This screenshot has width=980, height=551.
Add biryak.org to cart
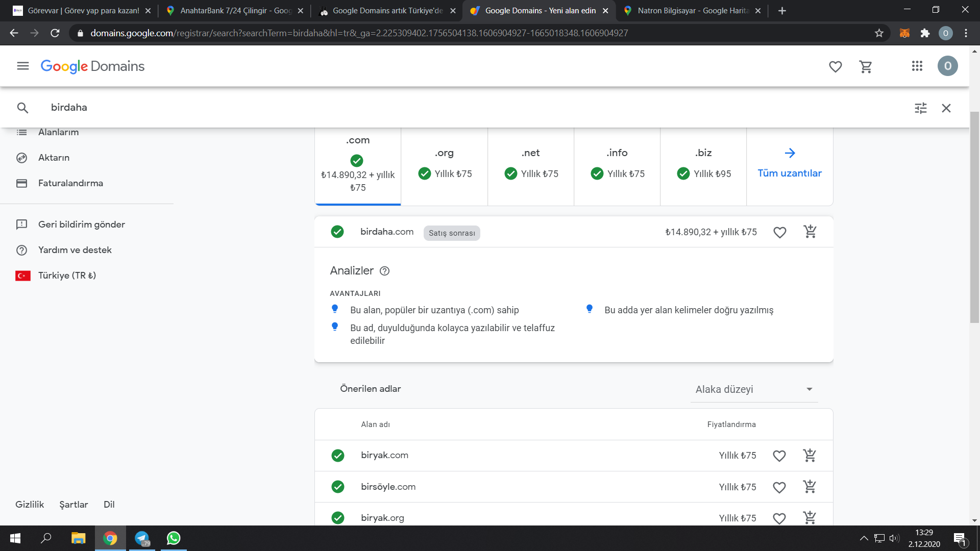(x=810, y=518)
